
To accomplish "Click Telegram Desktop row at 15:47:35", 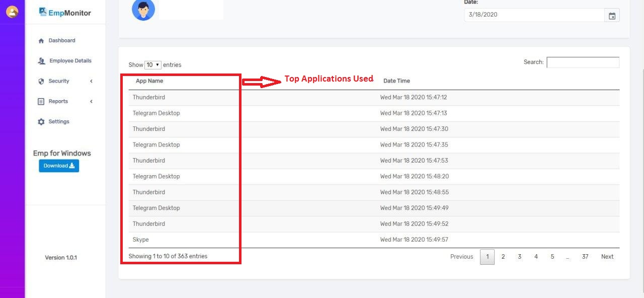I will [x=374, y=145].
